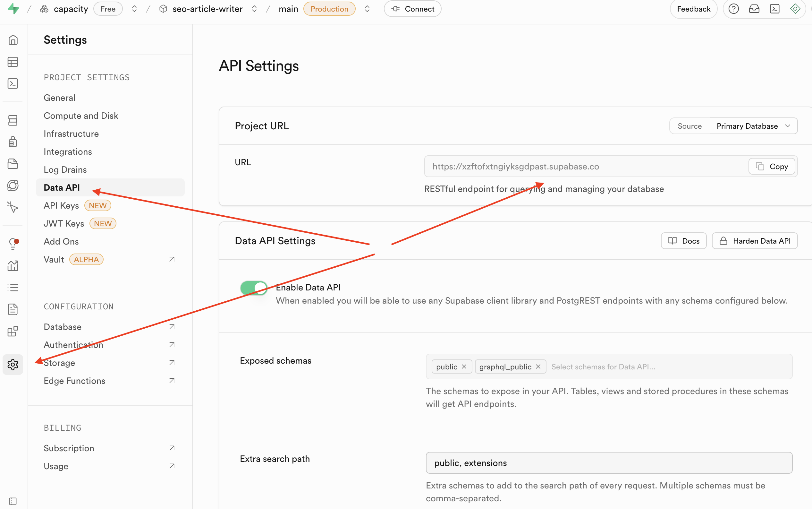
Task: Expand the seo-article-writer project switcher
Action: coord(254,9)
